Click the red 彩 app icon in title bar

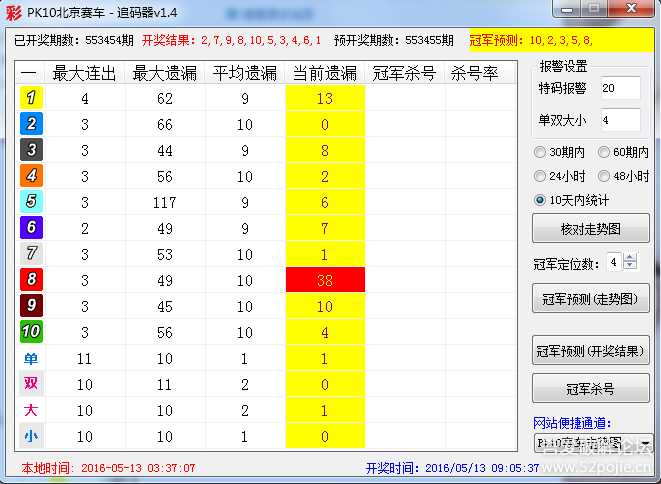13,12
